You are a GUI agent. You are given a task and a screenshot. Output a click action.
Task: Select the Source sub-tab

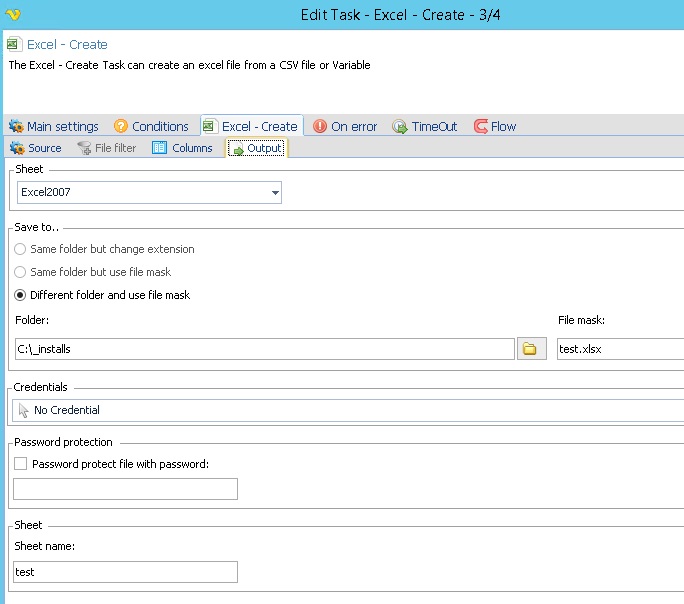(x=36, y=148)
